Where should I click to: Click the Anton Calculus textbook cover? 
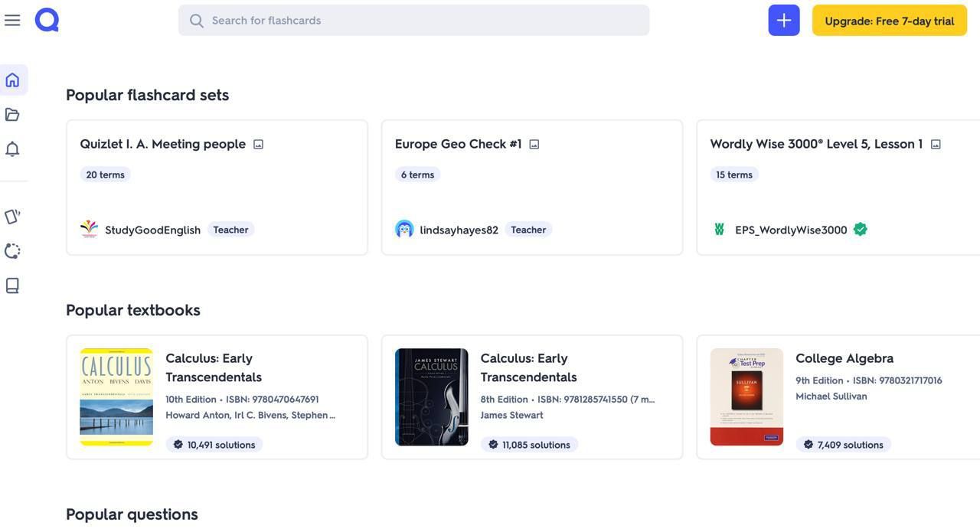click(116, 397)
